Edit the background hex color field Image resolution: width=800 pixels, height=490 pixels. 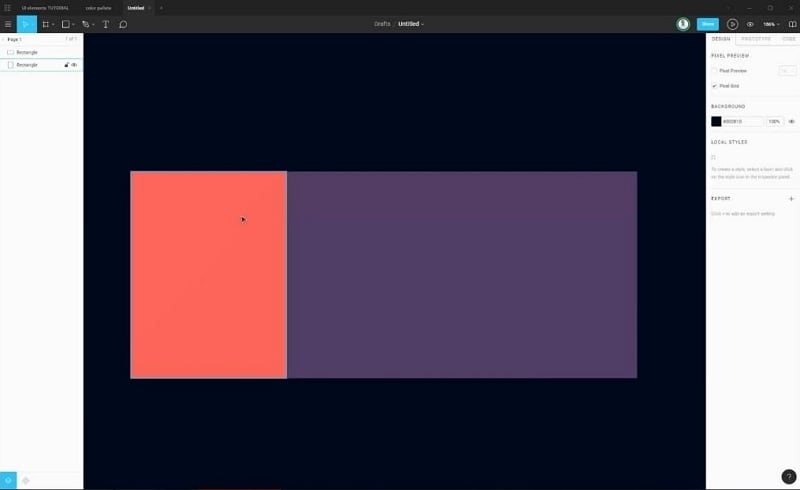coord(743,121)
